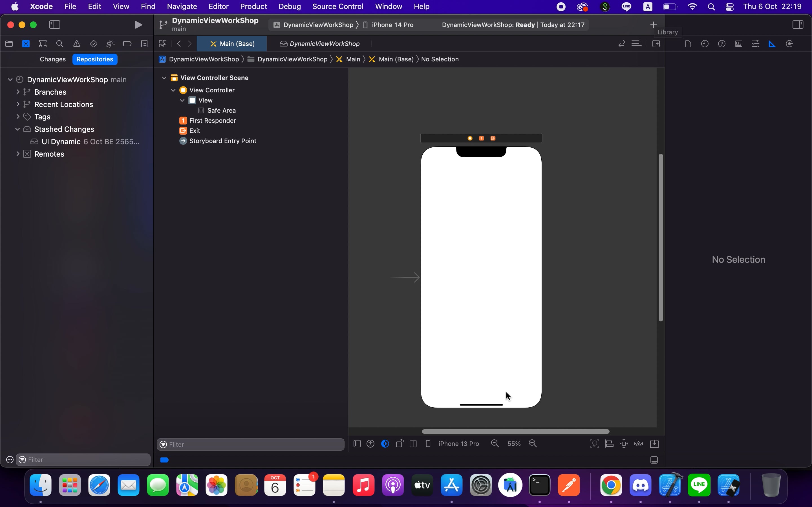Open the History inspector clock icon

[x=705, y=44]
